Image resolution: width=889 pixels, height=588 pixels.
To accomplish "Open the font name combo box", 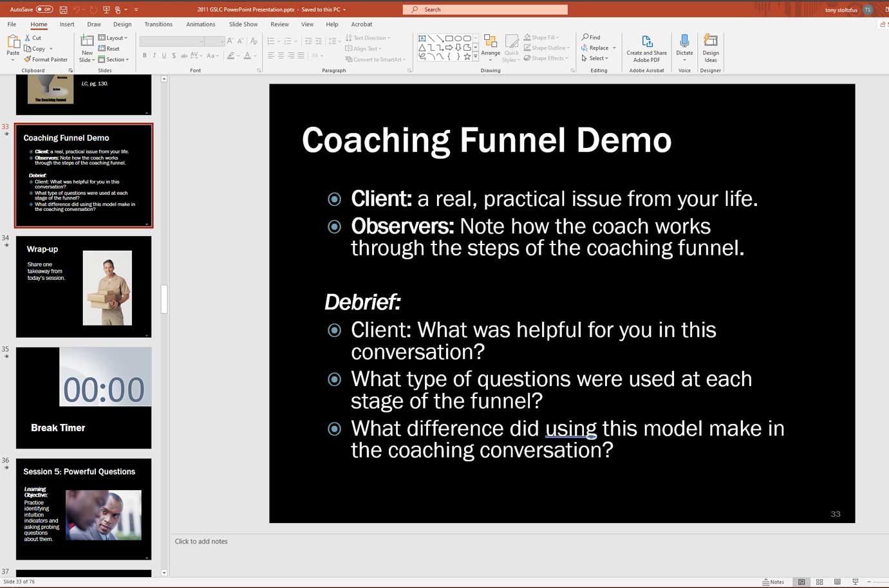I will 172,41.
